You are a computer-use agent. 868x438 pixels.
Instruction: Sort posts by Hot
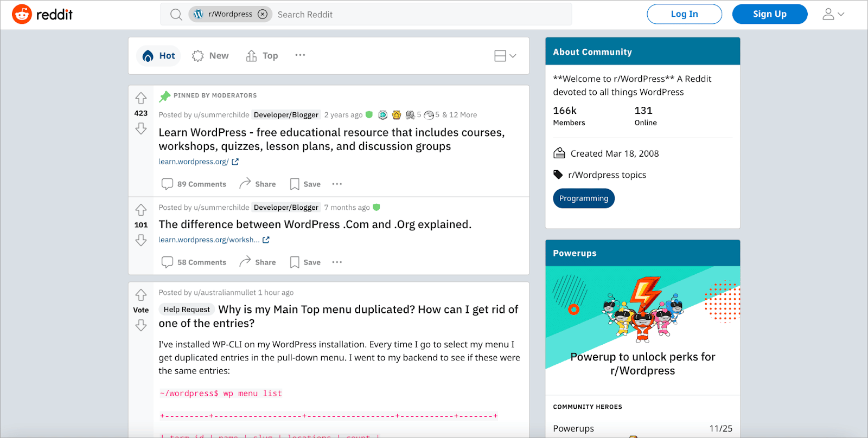(158, 56)
